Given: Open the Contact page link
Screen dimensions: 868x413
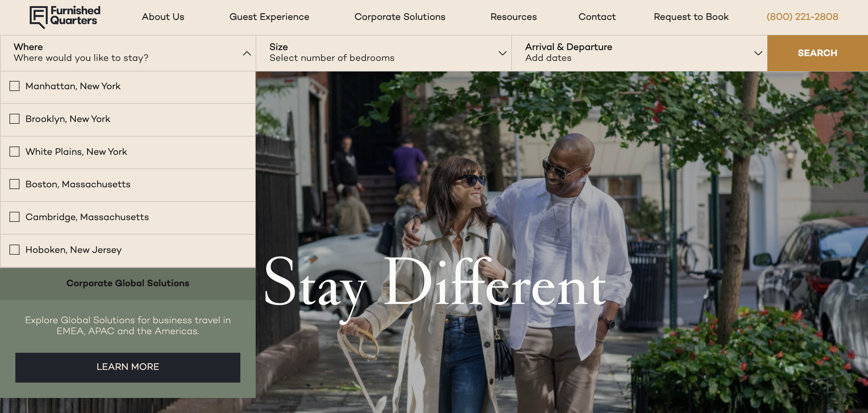Looking at the screenshot, I should (x=597, y=17).
